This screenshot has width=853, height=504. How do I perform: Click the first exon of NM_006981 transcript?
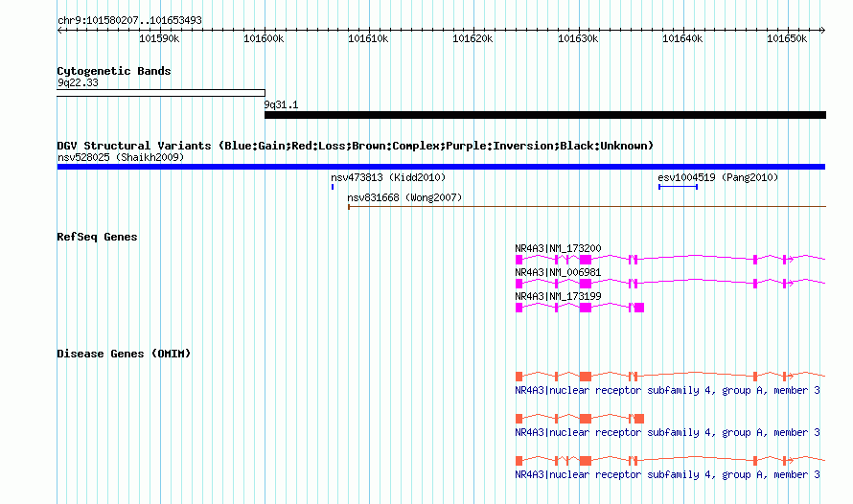[519, 284]
